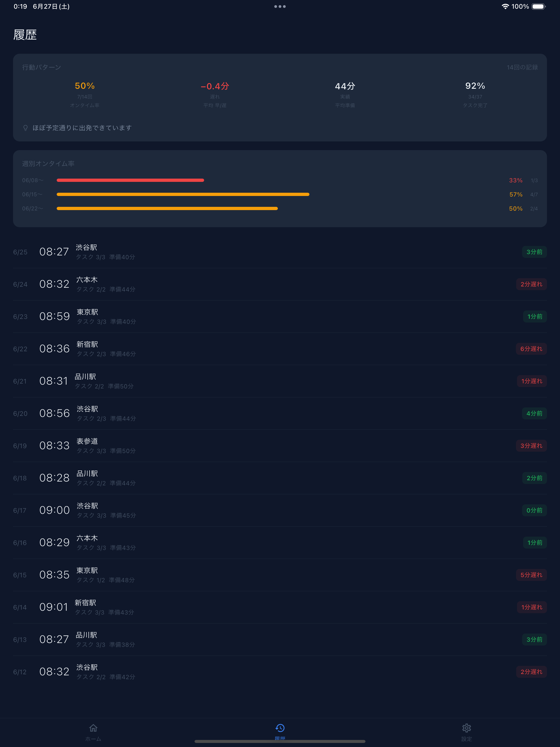Open the 6/25 渋谷駅 history entry

(x=280, y=252)
